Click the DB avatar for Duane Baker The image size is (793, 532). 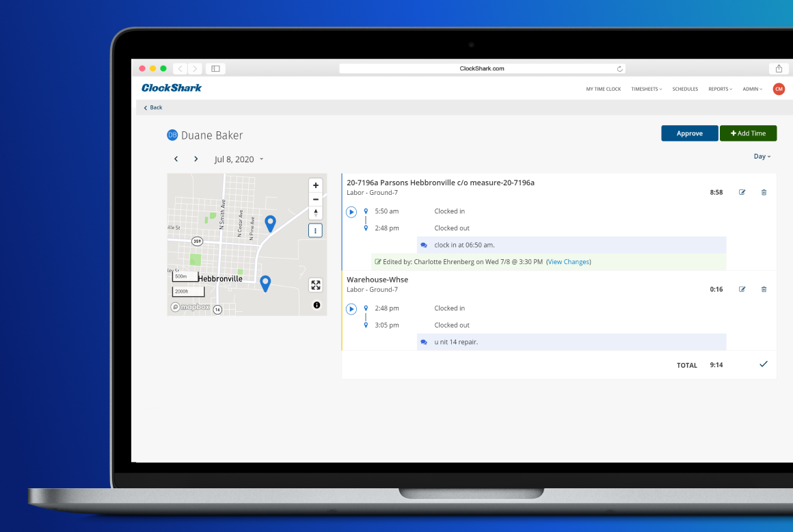[172, 135]
